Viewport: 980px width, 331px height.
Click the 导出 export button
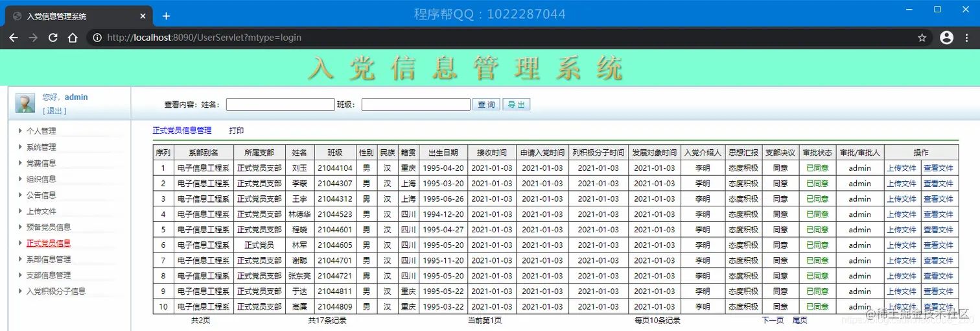[x=517, y=104]
